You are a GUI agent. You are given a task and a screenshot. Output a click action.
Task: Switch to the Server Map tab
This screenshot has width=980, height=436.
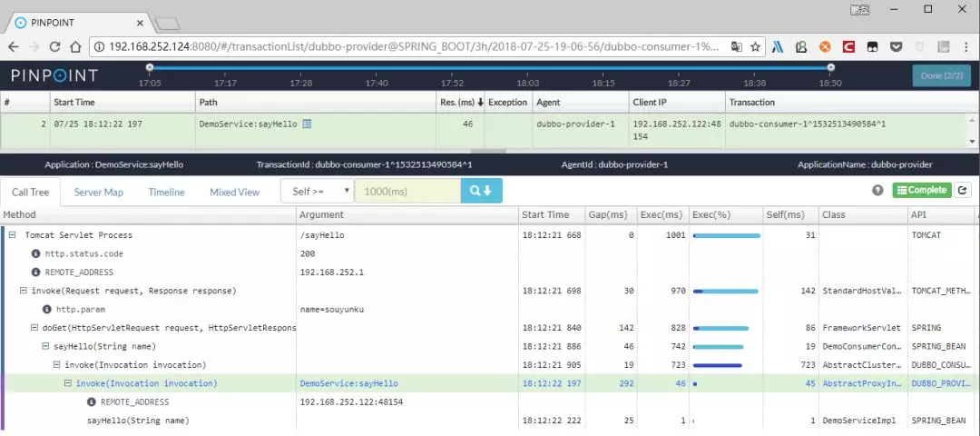tap(99, 192)
